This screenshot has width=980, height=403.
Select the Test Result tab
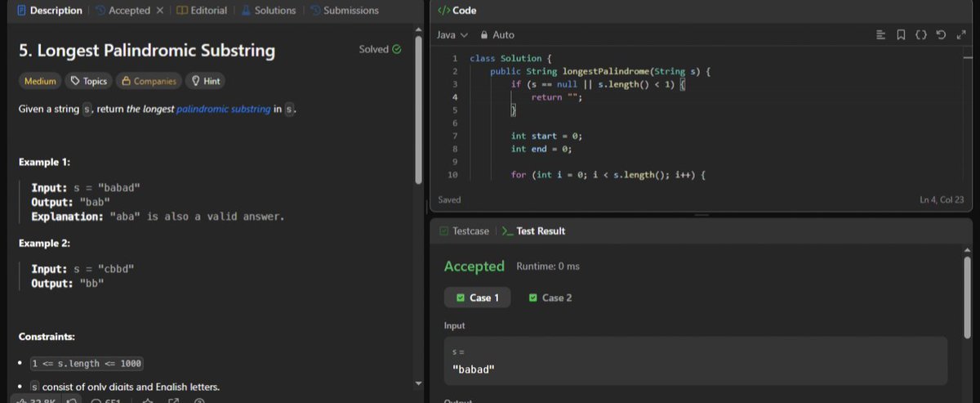(532, 231)
